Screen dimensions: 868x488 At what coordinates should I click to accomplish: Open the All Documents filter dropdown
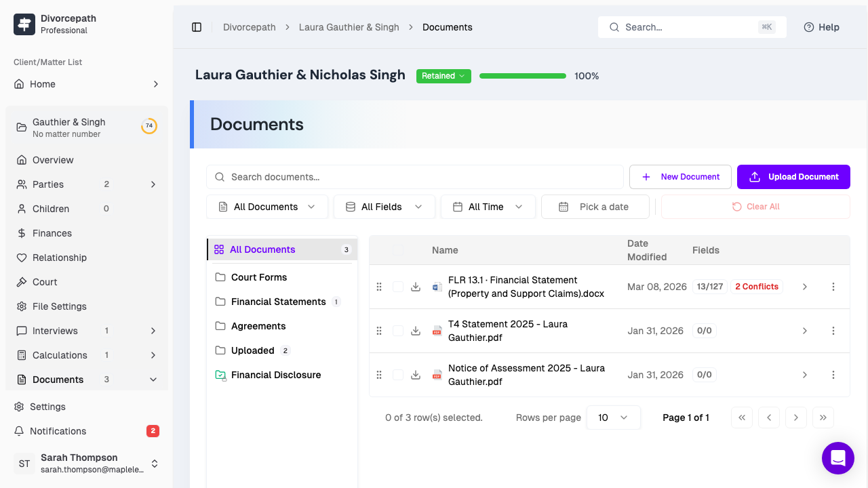(267, 207)
